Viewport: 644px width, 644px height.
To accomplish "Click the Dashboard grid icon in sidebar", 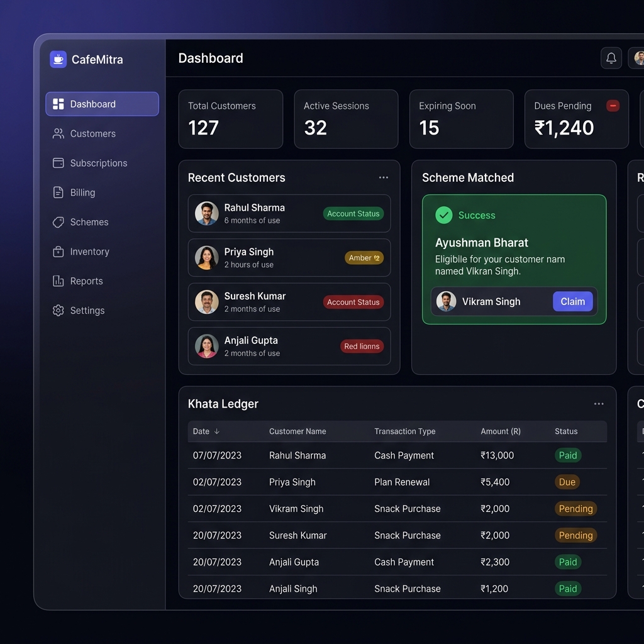I will tap(58, 104).
